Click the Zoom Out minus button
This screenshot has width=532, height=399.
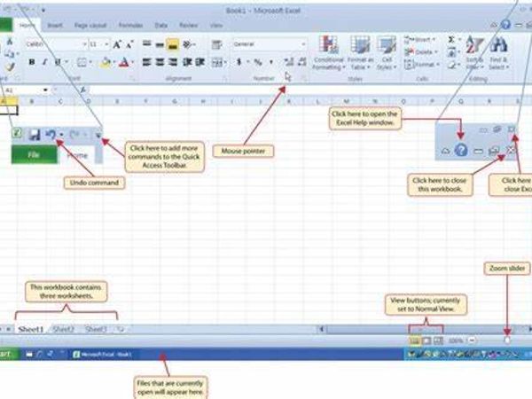(x=472, y=340)
